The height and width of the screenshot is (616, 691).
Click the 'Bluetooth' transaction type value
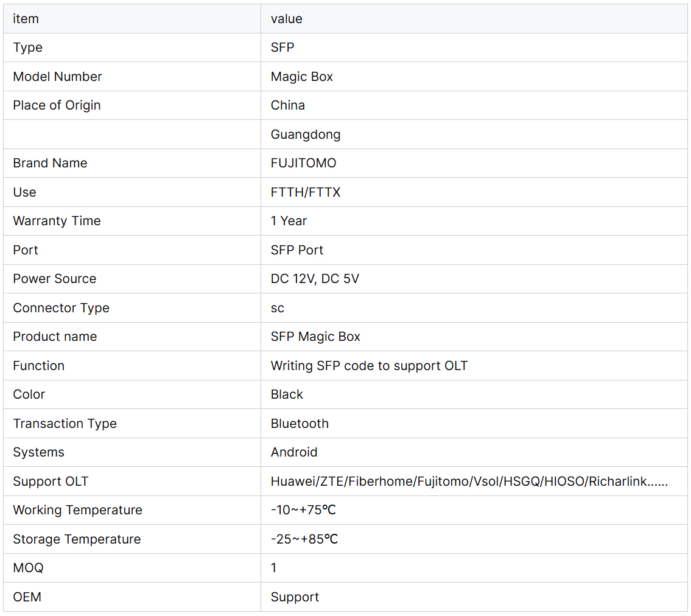pyautogui.click(x=300, y=424)
